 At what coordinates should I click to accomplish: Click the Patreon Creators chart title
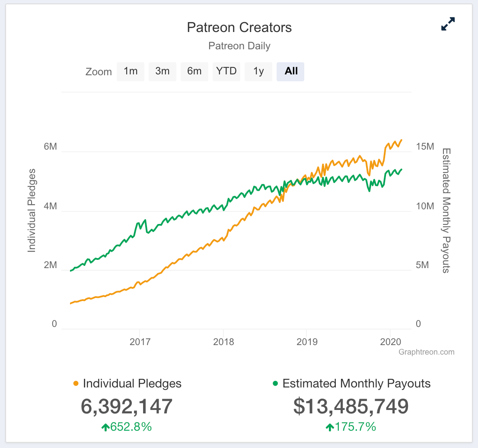point(239,27)
